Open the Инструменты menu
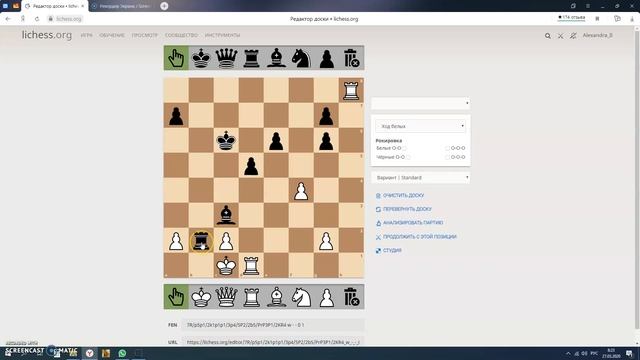Viewport: 640px width, 360px height. click(222, 36)
